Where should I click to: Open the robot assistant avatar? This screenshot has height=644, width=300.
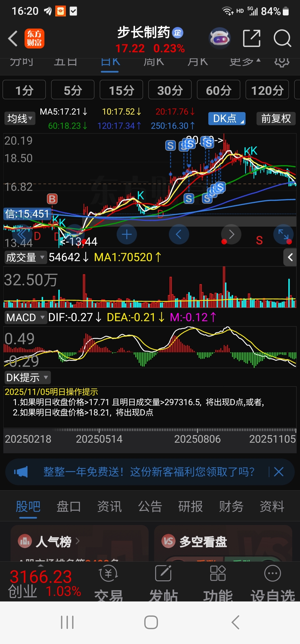(219, 38)
